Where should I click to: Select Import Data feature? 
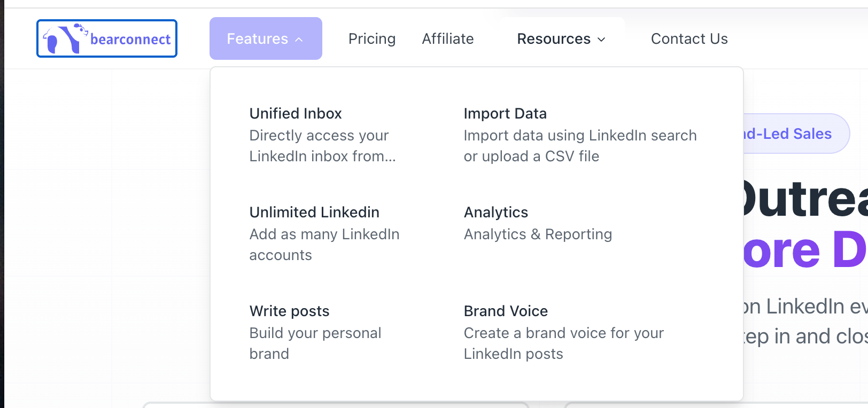pyautogui.click(x=505, y=113)
